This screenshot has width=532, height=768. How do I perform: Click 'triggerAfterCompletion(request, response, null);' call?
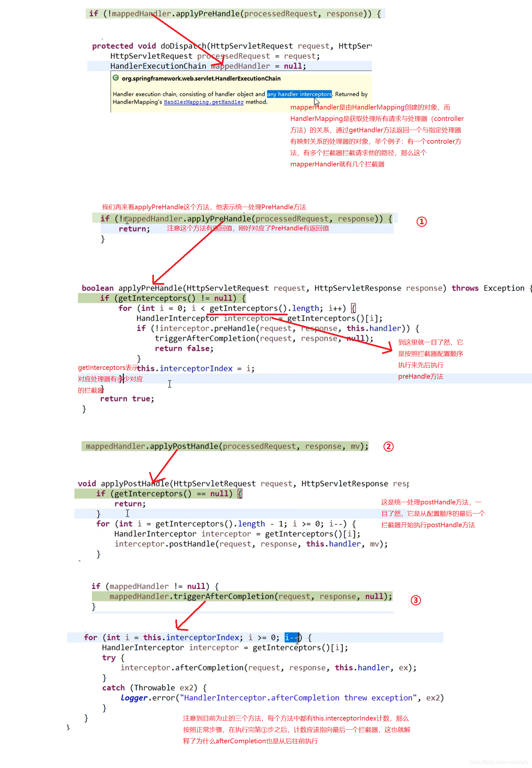click(x=264, y=338)
